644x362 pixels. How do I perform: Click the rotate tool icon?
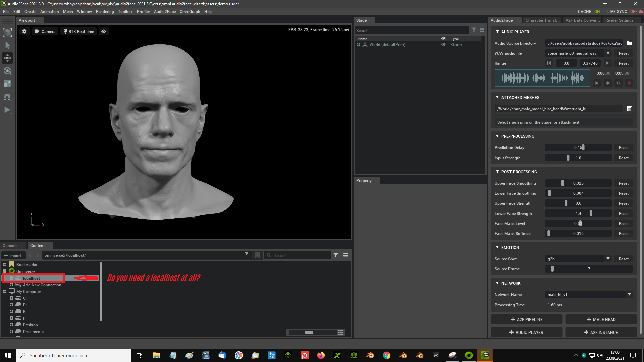(7, 71)
